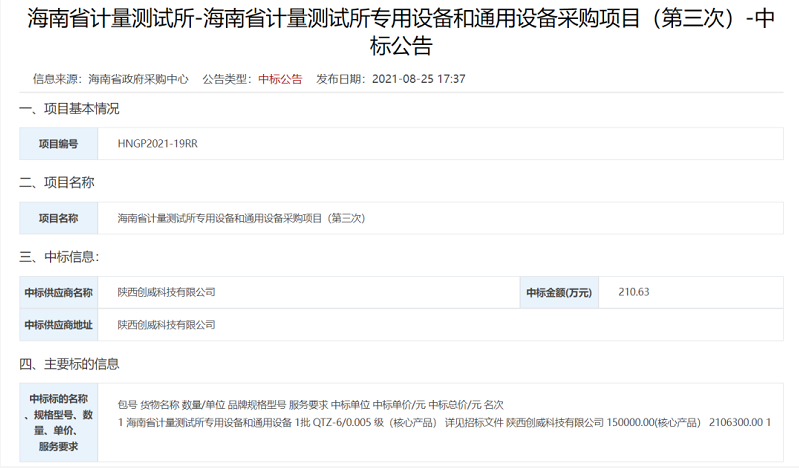
Task: Select the source text 海南省政府采购中心
Action: (x=138, y=79)
